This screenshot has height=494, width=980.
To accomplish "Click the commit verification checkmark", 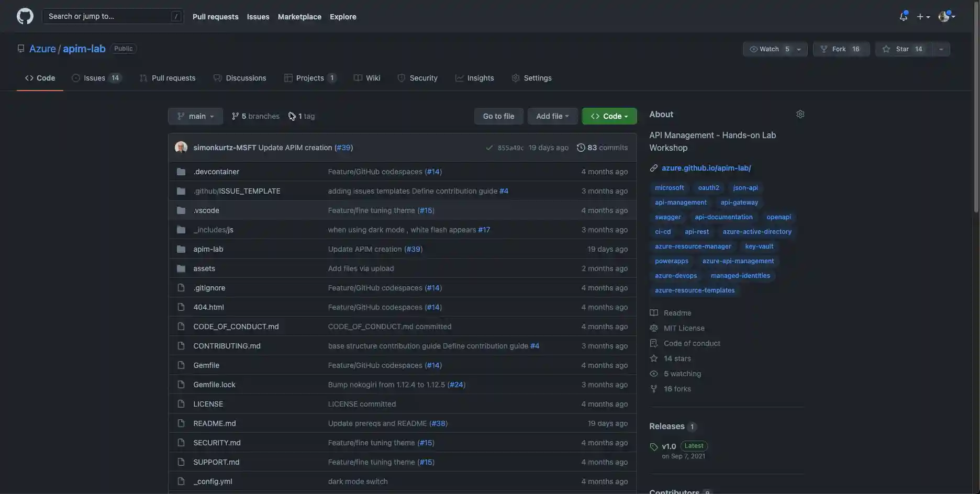I will coord(489,147).
